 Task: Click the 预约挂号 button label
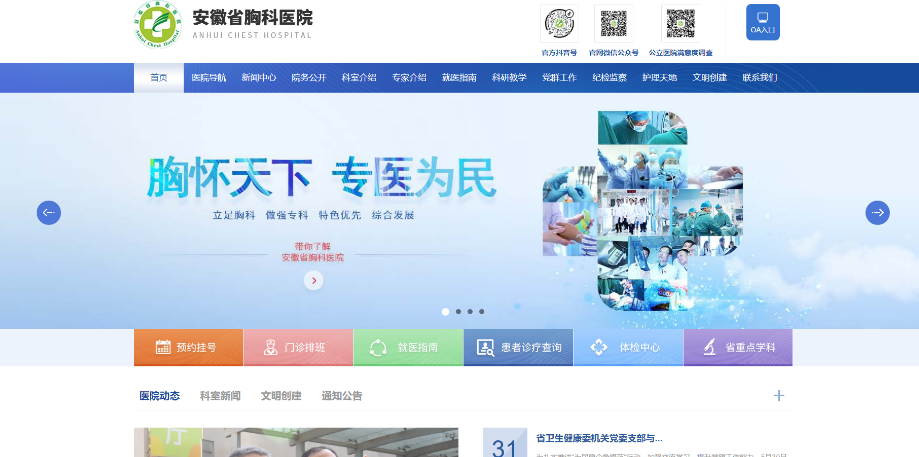tap(196, 347)
